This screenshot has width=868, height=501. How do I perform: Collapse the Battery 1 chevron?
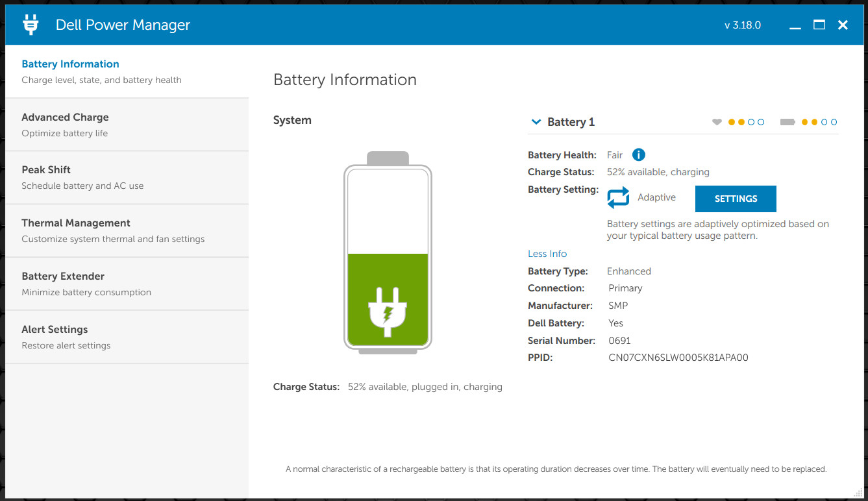click(x=536, y=121)
